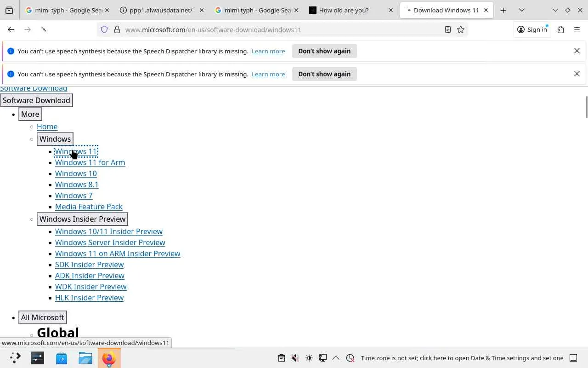Open the display brightness tray icon
This screenshot has height=368, width=588.
pos(309,358)
